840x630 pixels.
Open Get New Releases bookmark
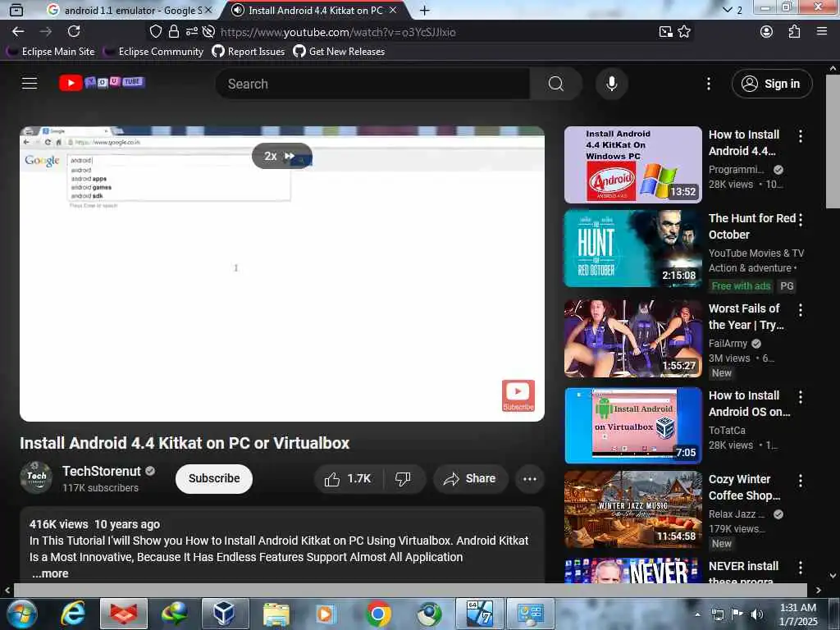point(339,52)
